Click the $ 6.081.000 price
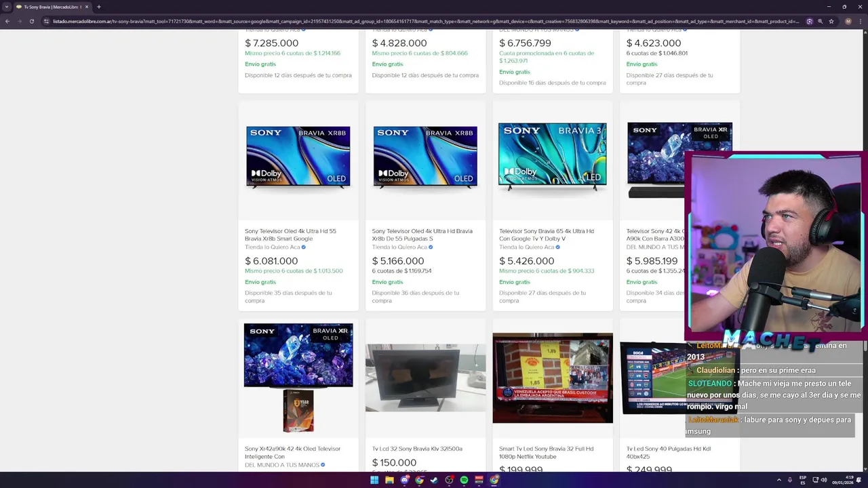868x488 pixels. (271, 261)
